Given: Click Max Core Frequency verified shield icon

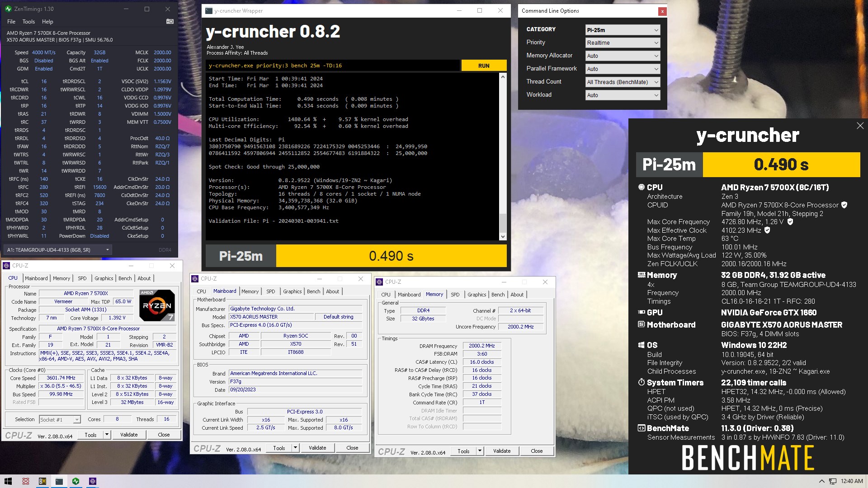Looking at the screenshot, I should pyautogui.click(x=790, y=222).
